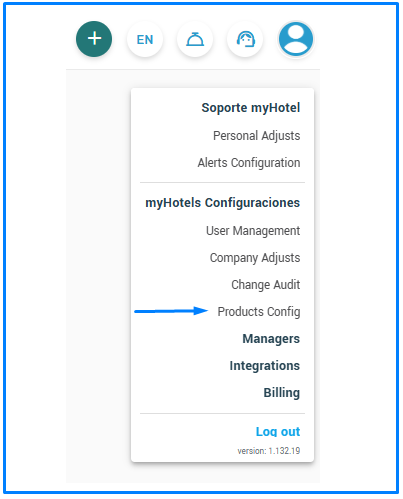
Task: Go to User Management
Action: [253, 231]
